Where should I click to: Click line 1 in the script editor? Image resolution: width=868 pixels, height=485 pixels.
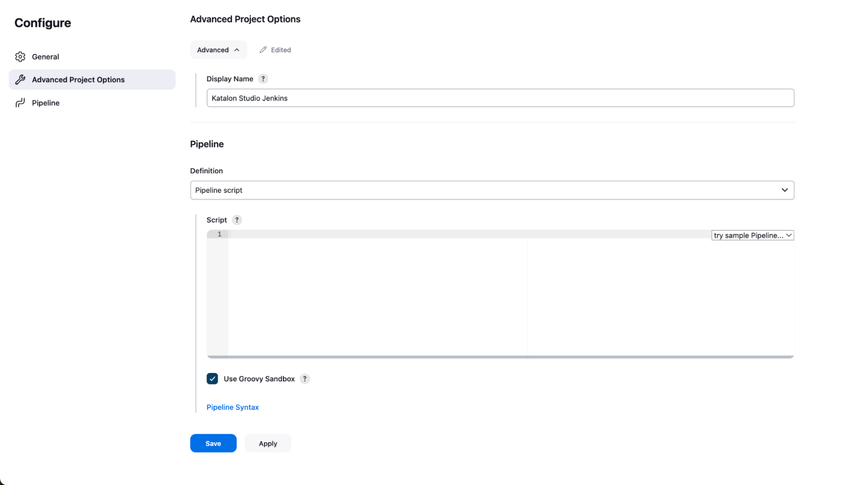pyautogui.click(x=469, y=234)
